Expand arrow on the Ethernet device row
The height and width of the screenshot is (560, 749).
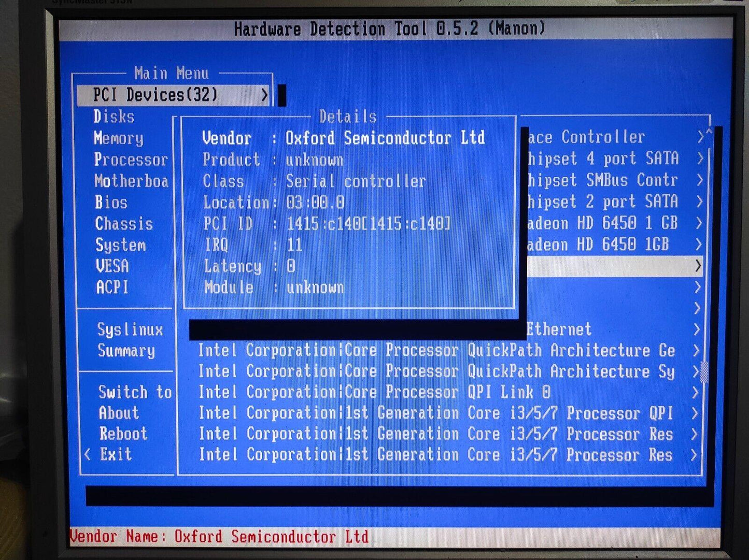point(697,329)
